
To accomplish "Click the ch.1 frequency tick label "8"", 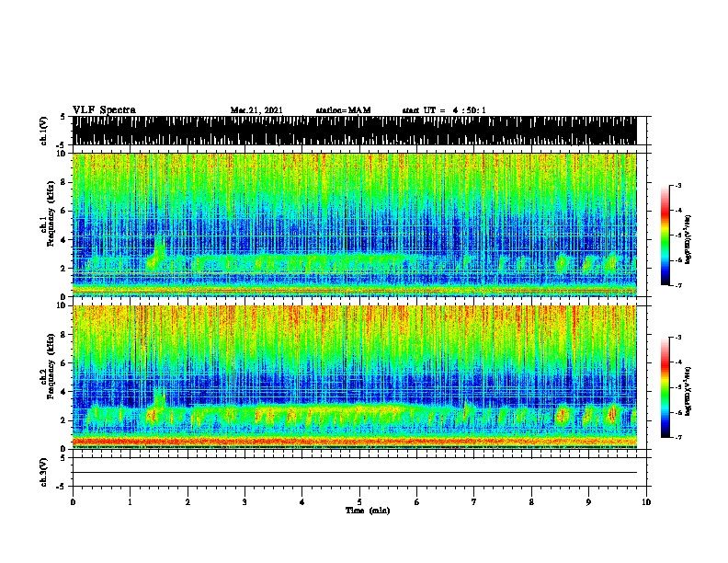I will (65, 182).
